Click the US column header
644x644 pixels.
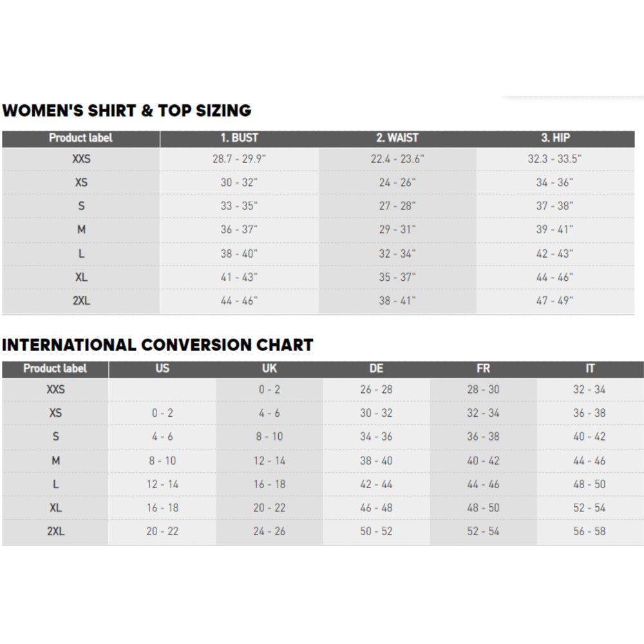[x=162, y=368]
